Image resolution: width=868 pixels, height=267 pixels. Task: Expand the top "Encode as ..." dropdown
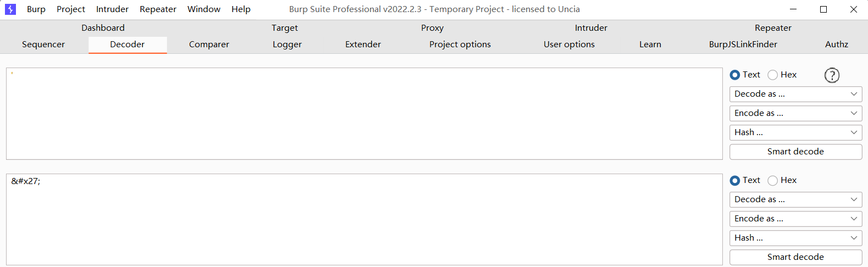click(x=795, y=113)
